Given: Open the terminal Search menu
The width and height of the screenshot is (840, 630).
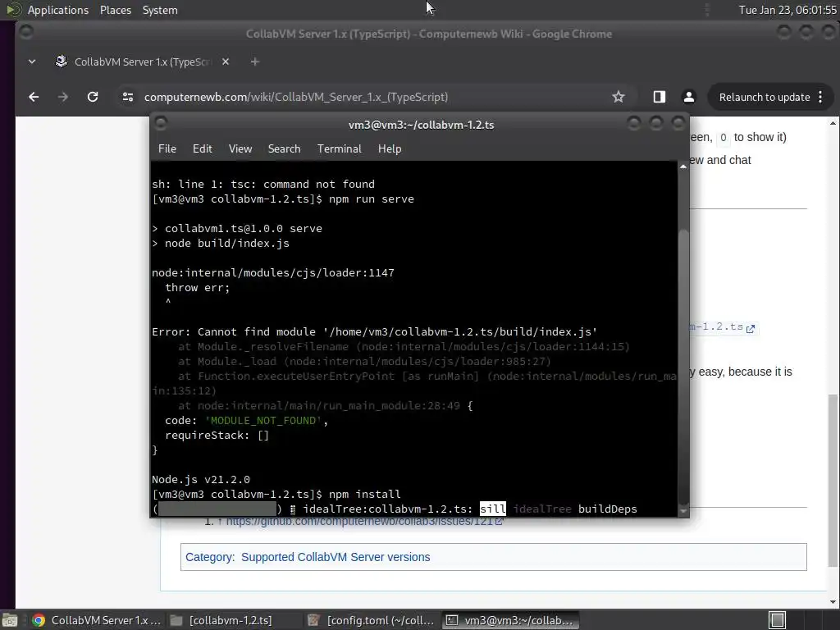Looking at the screenshot, I should tap(284, 149).
